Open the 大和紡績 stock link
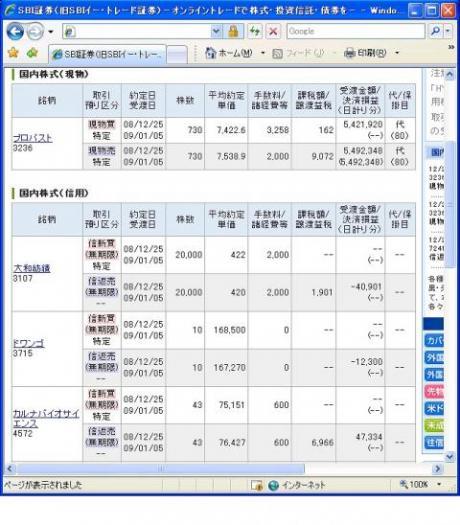The width and height of the screenshot is (460, 525). pyautogui.click(x=32, y=268)
